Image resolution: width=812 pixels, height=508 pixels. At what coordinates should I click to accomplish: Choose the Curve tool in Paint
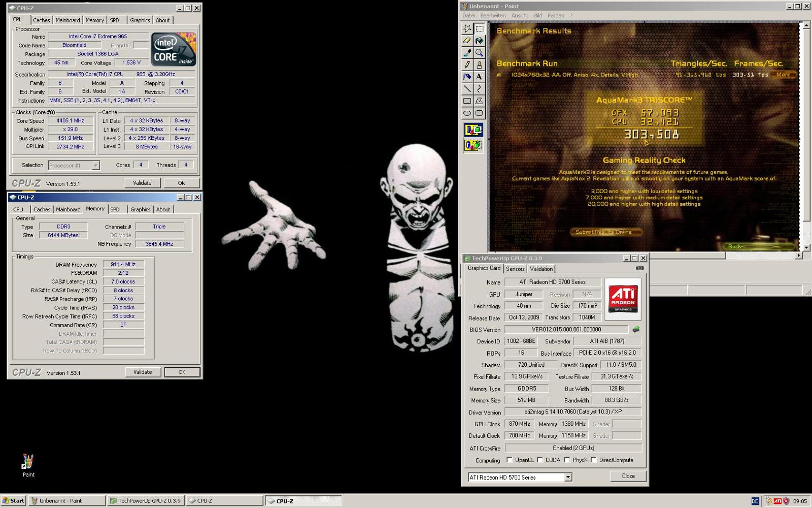[x=479, y=89]
